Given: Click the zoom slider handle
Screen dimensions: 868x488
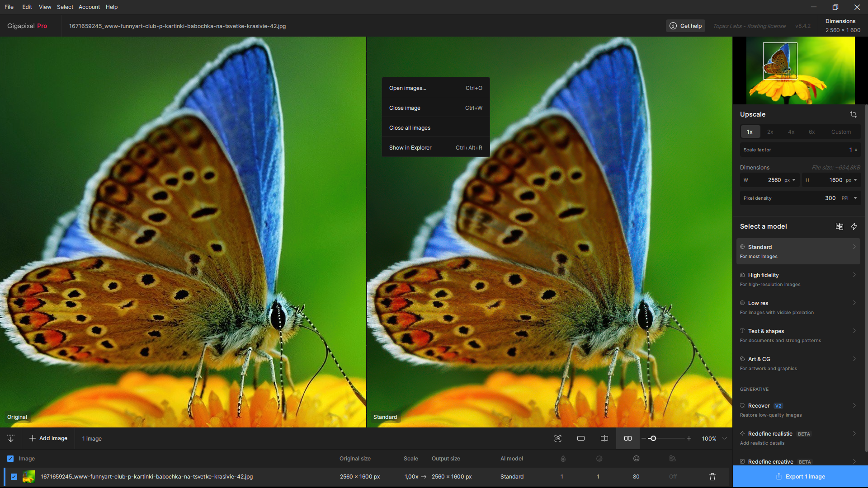Looking at the screenshot, I should (652, 438).
